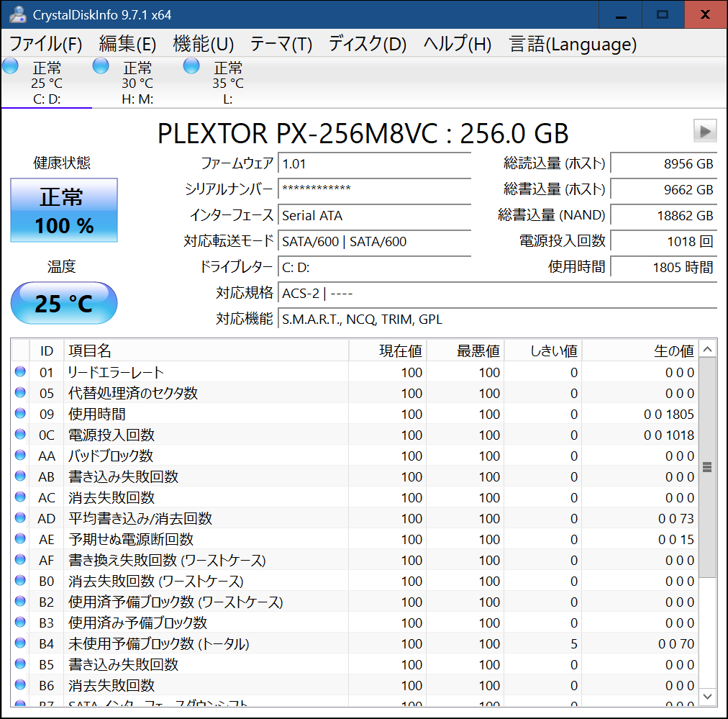
Task: Click scrollbar up arrow in SMART list
Action: click(708, 349)
